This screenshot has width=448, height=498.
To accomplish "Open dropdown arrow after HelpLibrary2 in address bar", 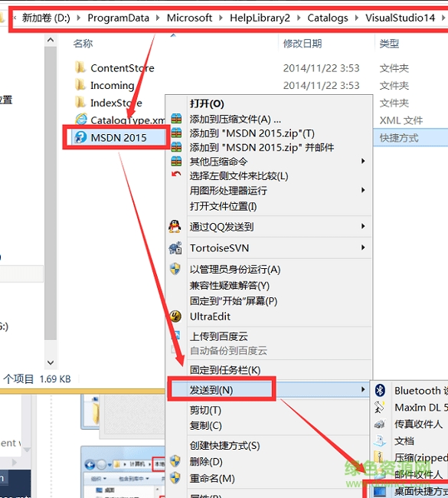I will [x=299, y=18].
